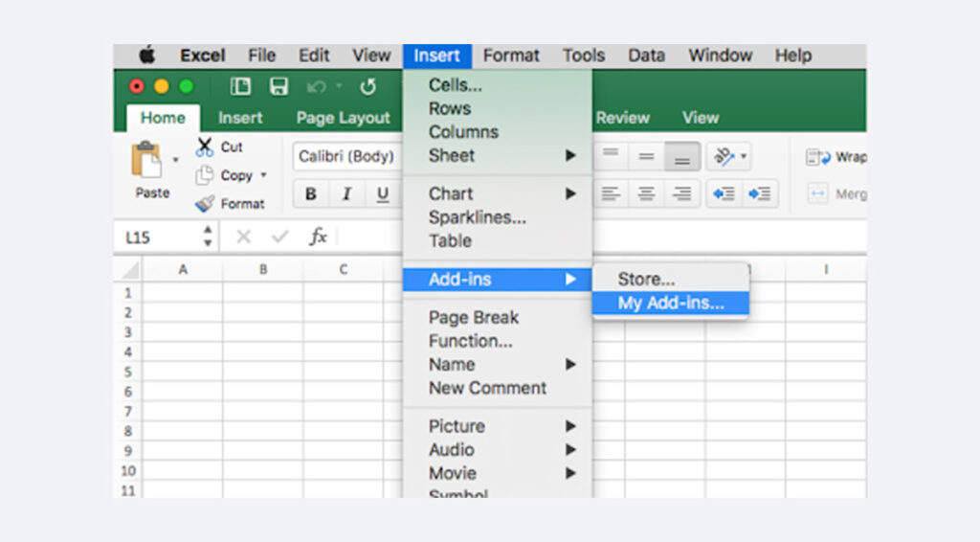Open the workbook template icon in title bar

(240, 86)
